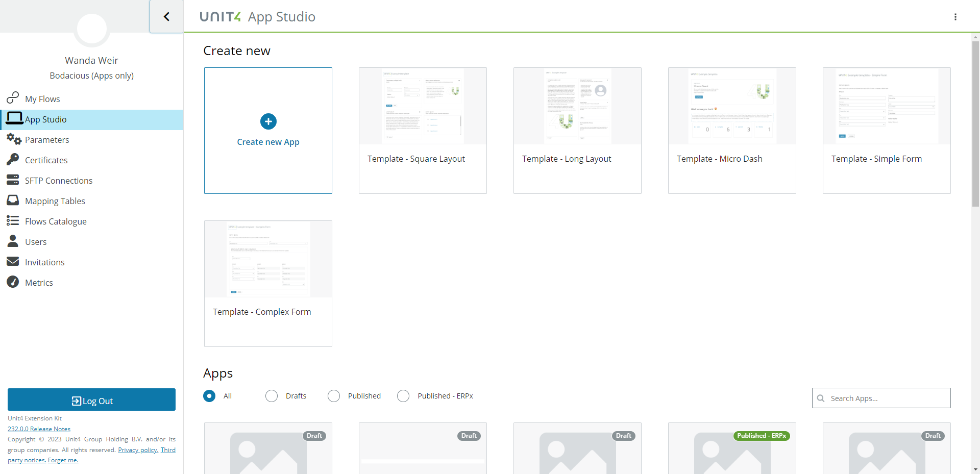Click the user avatar circle
The image size is (980, 474).
click(x=92, y=29)
